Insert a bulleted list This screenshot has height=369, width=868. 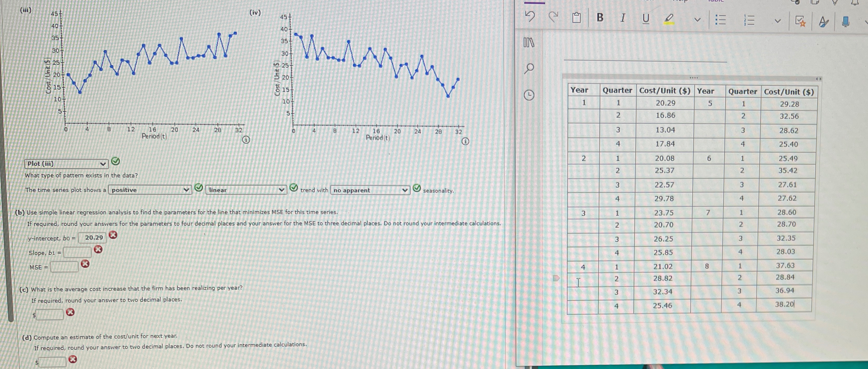point(720,20)
